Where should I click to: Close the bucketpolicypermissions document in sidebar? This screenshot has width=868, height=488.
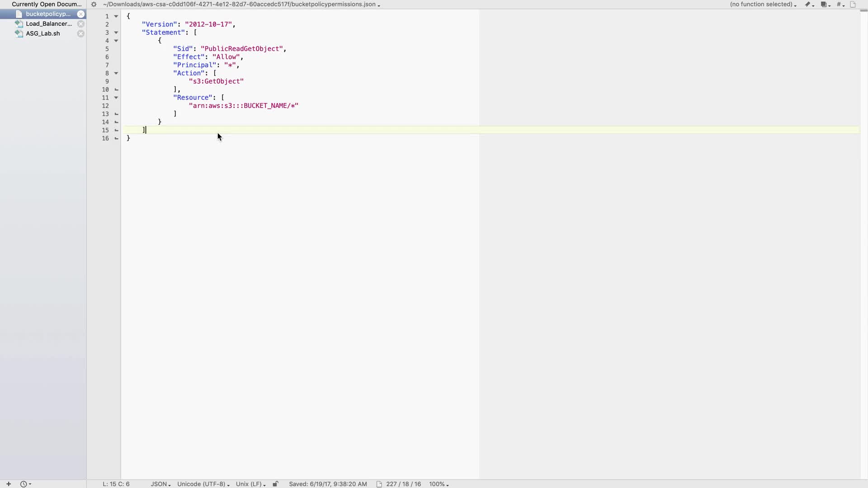80,14
